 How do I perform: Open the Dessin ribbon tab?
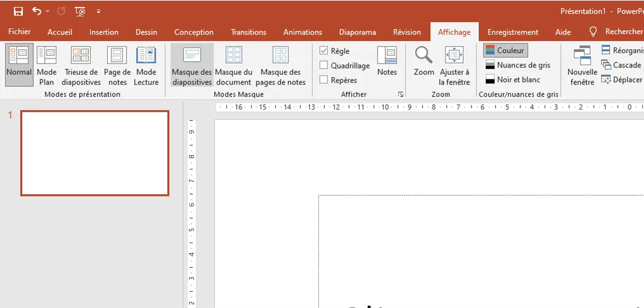click(146, 32)
